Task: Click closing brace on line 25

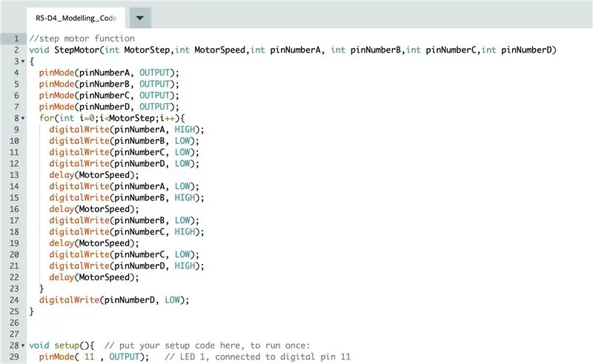Action: (x=31, y=311)
